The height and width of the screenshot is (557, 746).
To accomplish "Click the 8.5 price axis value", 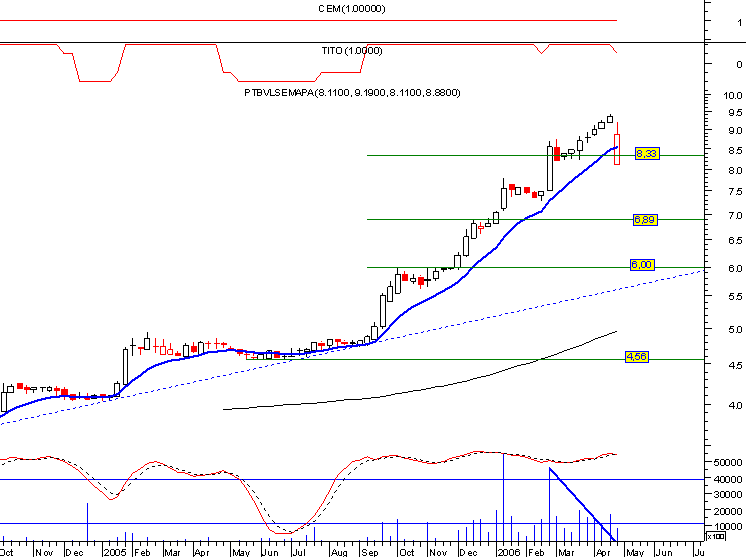I will [735, 151].
